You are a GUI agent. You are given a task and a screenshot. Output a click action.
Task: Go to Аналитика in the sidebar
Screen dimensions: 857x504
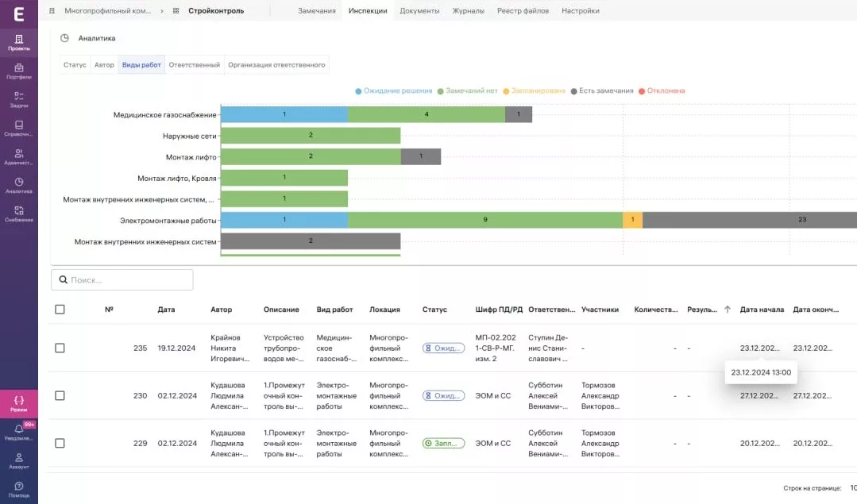18,186
